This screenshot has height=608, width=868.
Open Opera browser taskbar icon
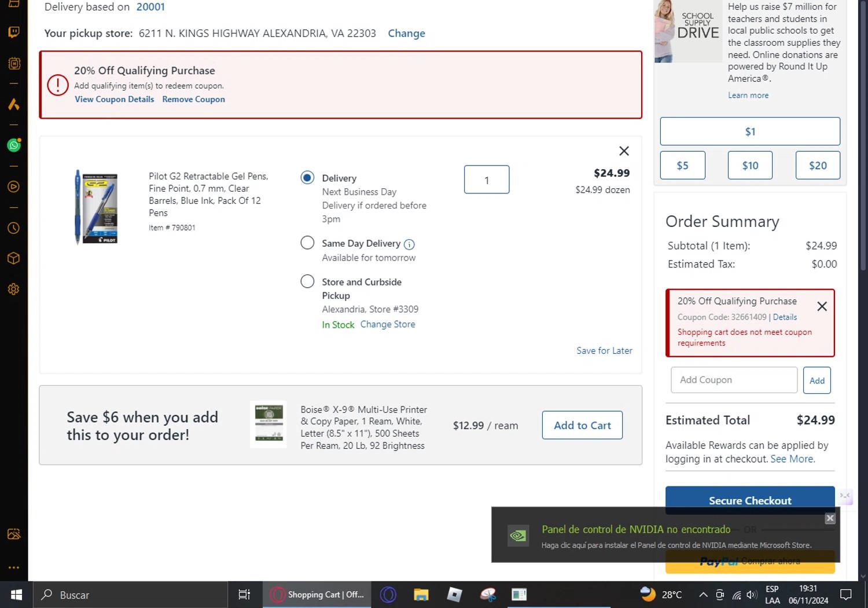point(388,595)
